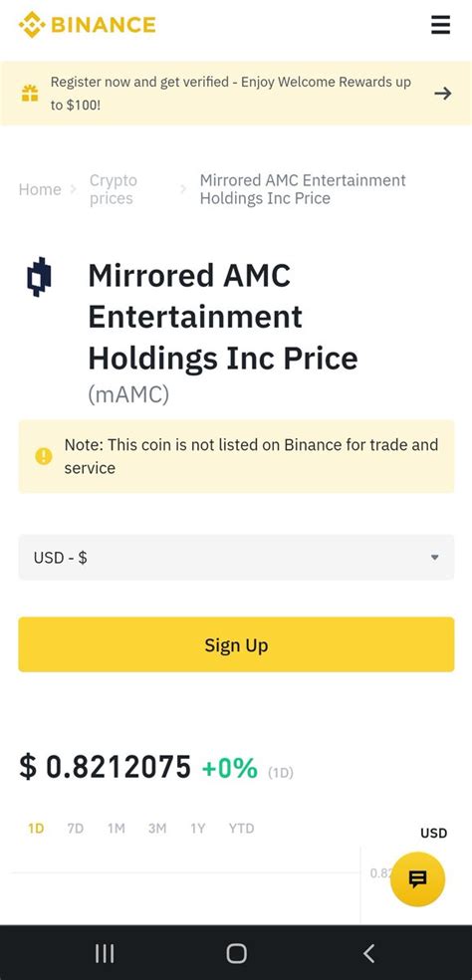
Task: Open the yellow chat support bubble
Action: tap(417, 879)
